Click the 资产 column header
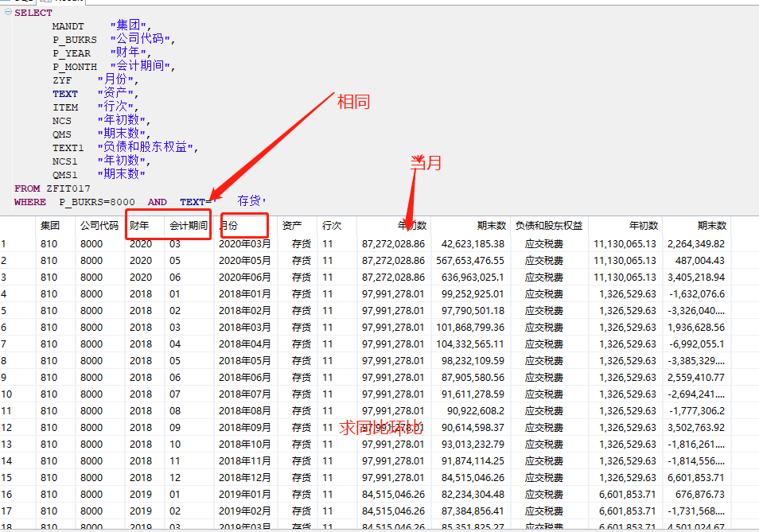Image resolution: width=759 pixels, height=532 pixels. pyautogui.click(x=298, y=226)
